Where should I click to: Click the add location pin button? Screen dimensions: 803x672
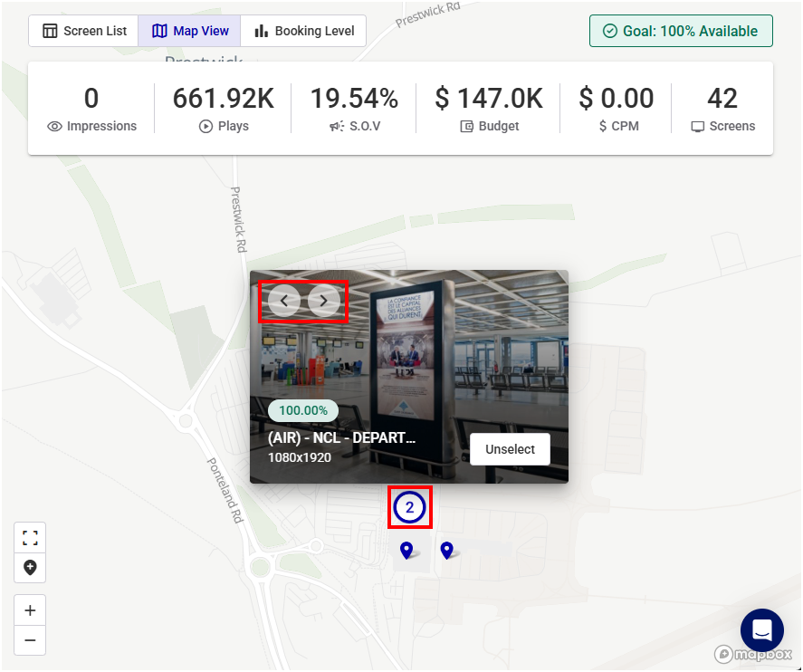point(30,567)
